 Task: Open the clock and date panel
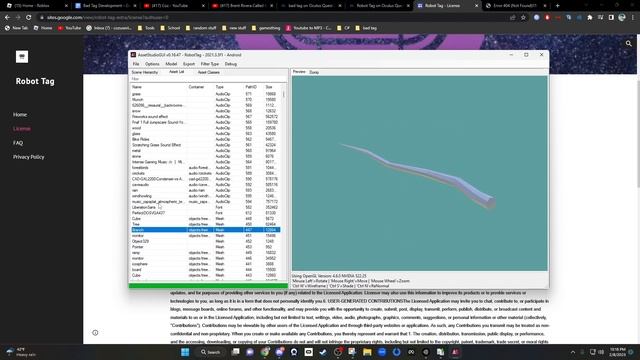click(618, 352)
